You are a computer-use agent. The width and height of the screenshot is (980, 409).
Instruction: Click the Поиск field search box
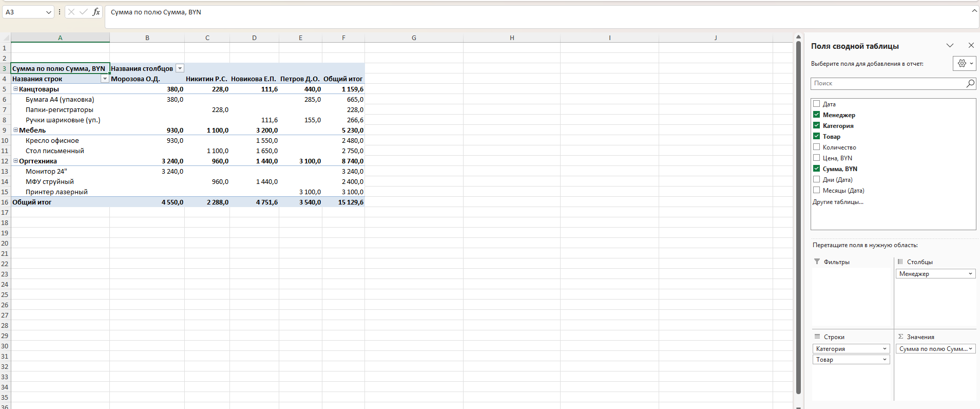(888, 83)
